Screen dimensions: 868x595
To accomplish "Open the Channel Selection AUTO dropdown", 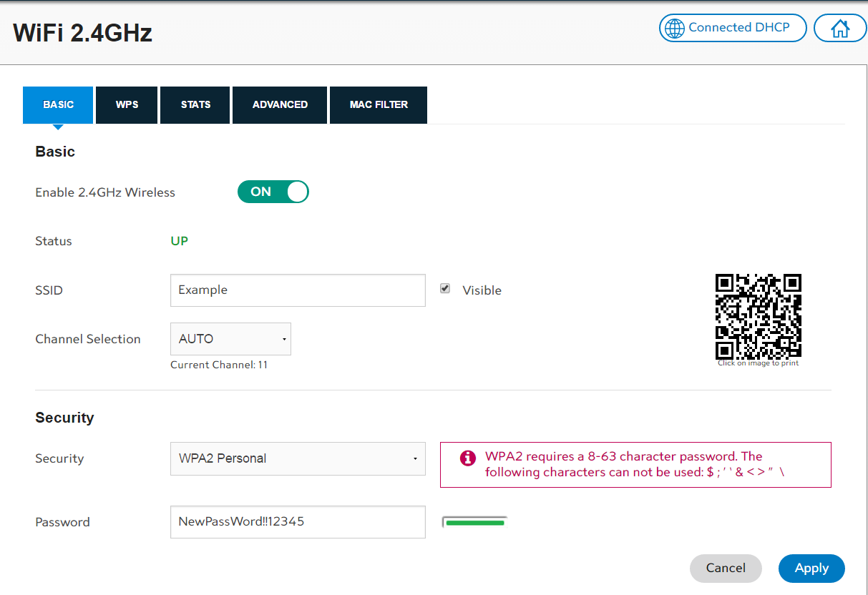I will click(x=230, y=339).
